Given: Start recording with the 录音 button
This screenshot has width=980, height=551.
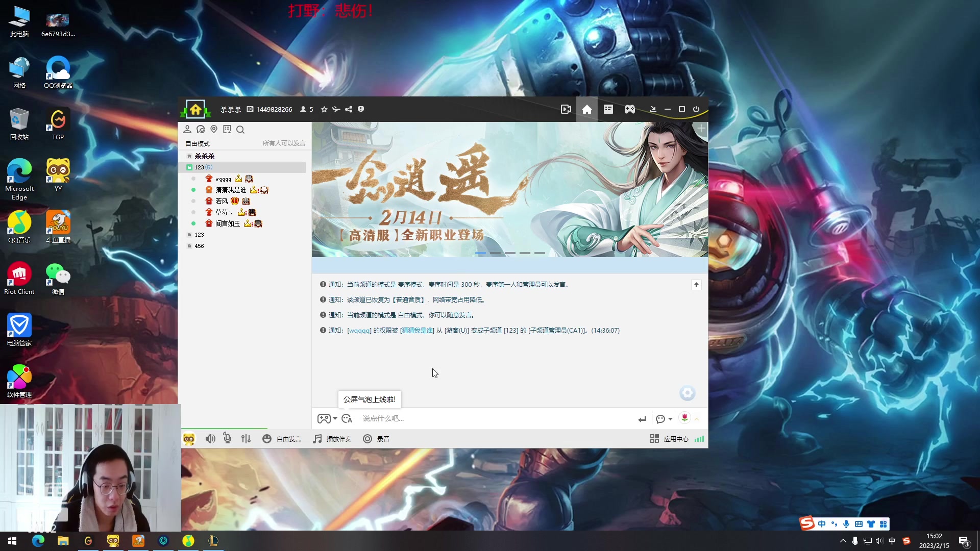Looking at the screenshot, I should tap(376, 439).
